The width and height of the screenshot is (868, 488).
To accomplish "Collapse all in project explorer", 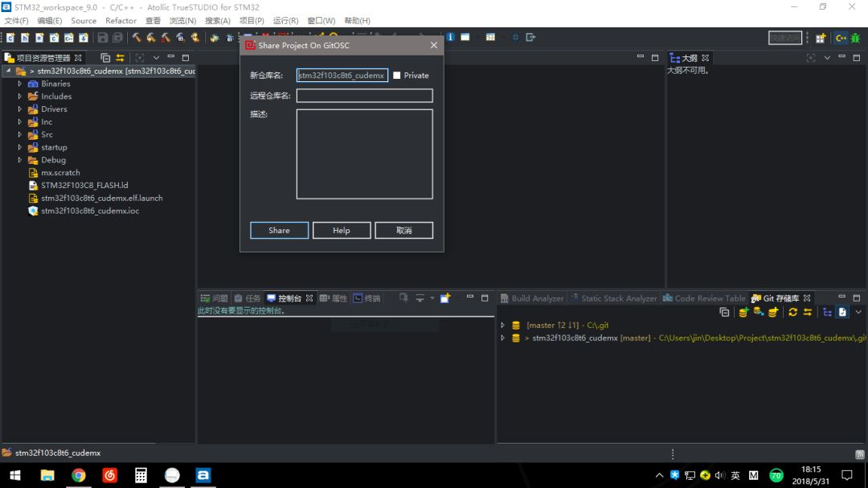I will tap(105, 58).
